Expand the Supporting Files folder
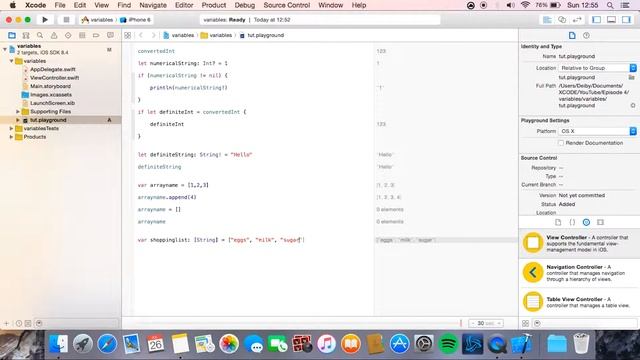 pyautogui.click(x=18, y=111)
